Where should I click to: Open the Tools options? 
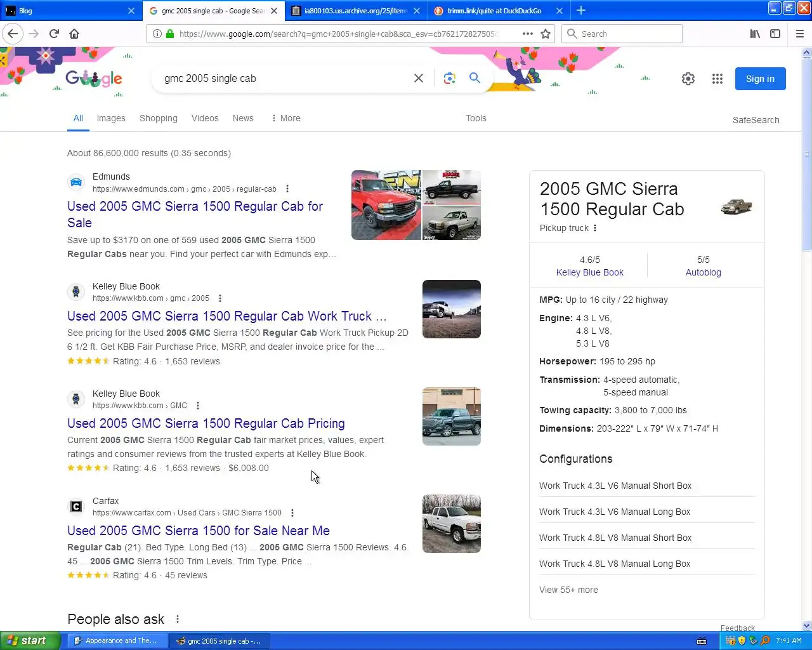click(x=476, y=118)
